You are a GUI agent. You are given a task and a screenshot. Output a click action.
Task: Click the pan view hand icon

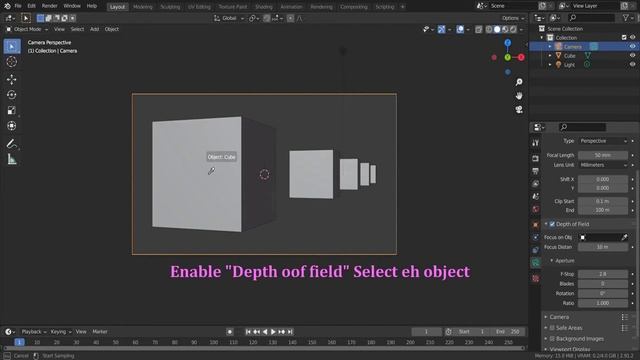[x=519, y=96]
